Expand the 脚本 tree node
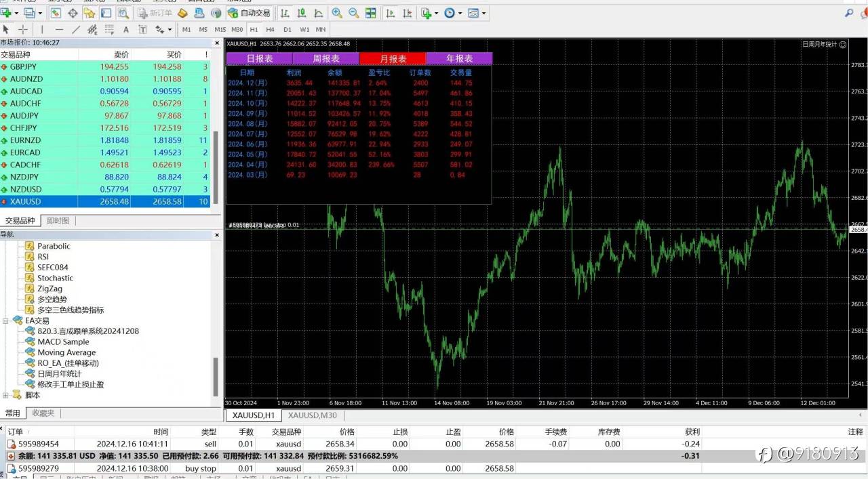Viewport: 868px width, 479px height. tap(6, 395)
